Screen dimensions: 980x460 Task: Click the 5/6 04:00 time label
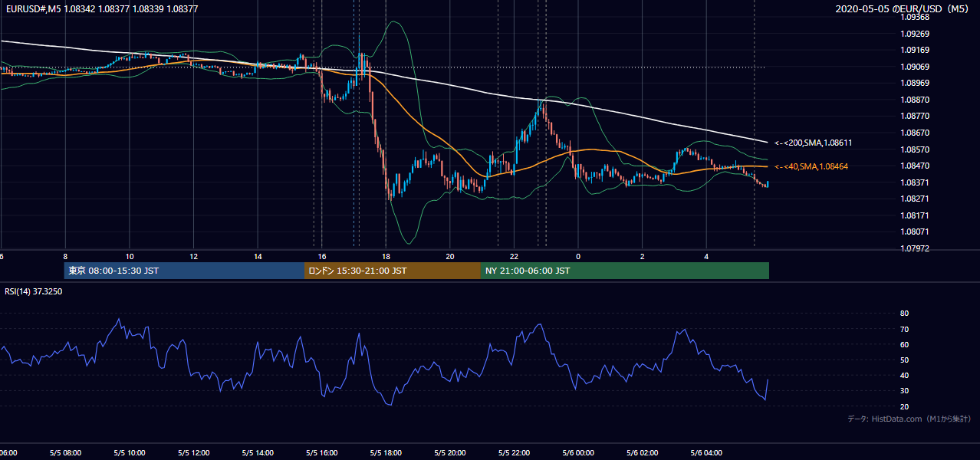point(707,452)
